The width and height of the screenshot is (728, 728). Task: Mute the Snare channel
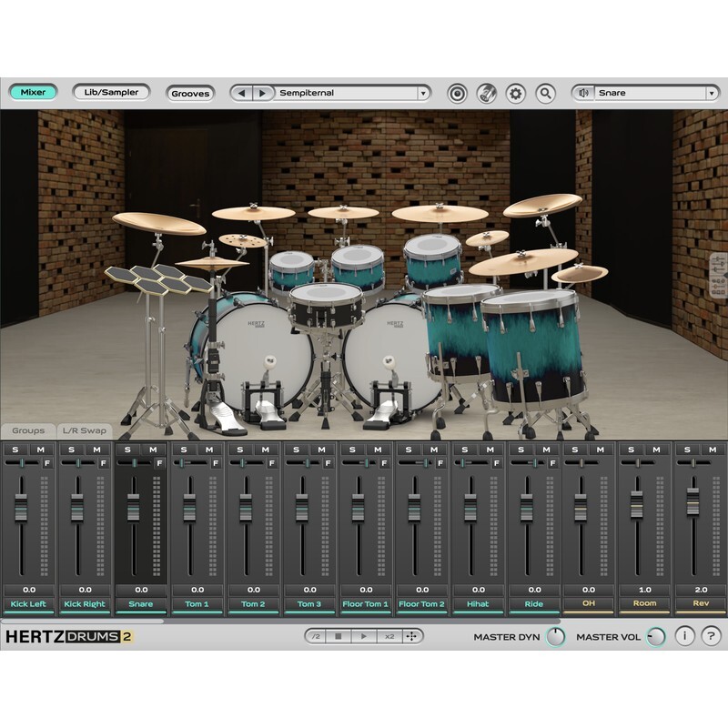point(152,450)
